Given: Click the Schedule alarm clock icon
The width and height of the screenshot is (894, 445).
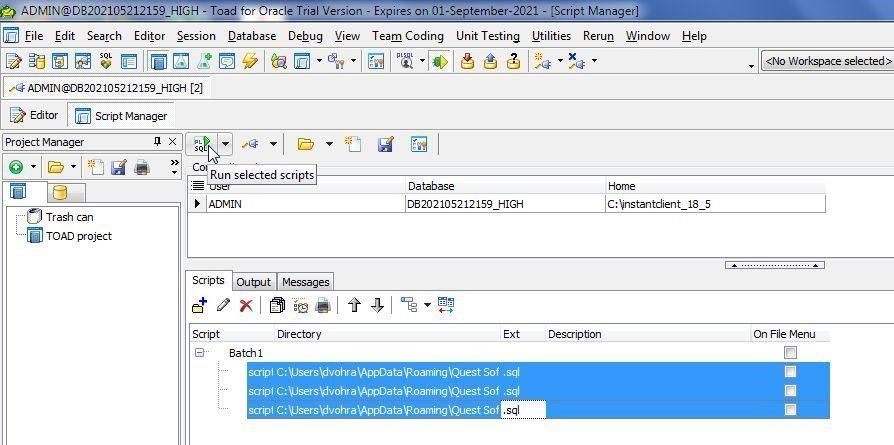Looking at the screenshot, I should pos(300,305).
